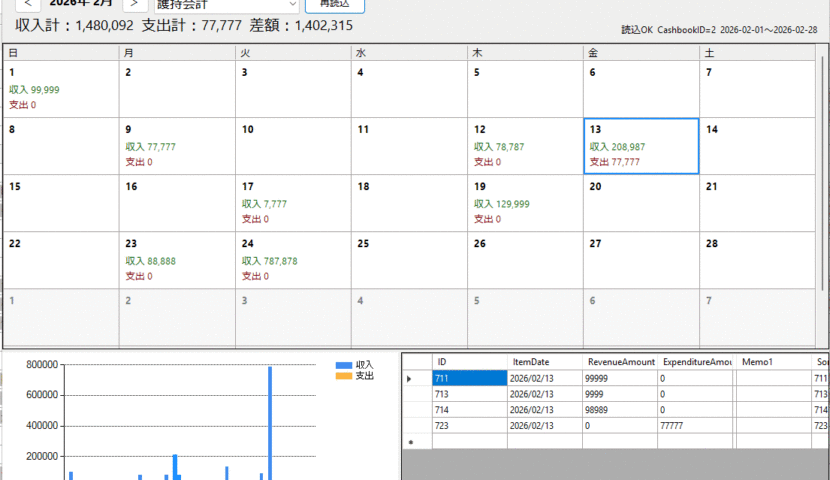Select the February 24 calendar cell
This screenshot has height=480, width=830.
293,260
